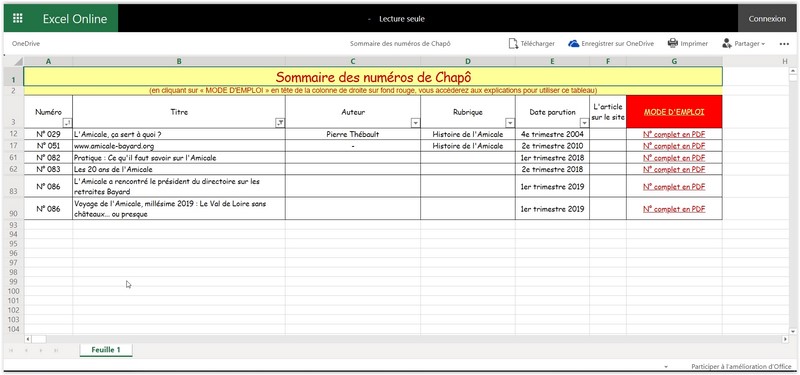
Task: Open N° complet en PDF for N° 083
Action: point(674,169)
